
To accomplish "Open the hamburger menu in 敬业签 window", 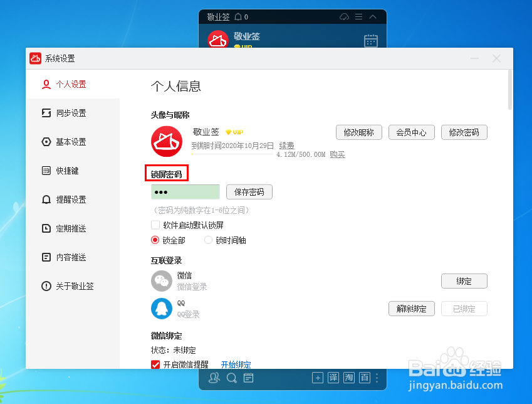I will 358,17.
